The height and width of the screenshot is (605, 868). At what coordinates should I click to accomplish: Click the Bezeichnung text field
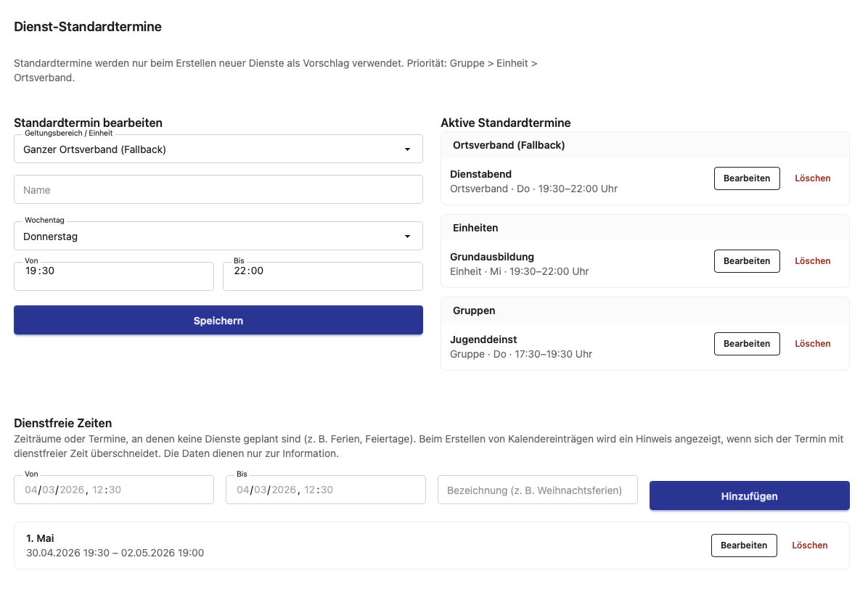click(x=537, y=490)
